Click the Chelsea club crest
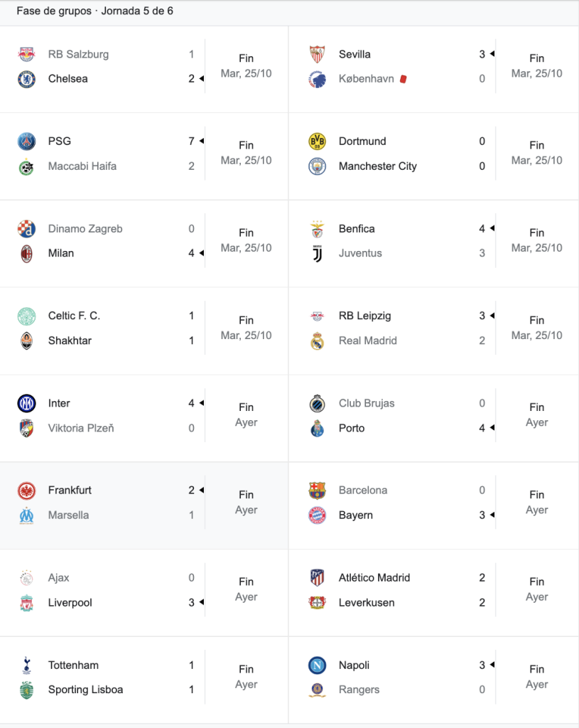Image resolution: width=579 pixels, height=728 pixels. click(x=26, y=79)
